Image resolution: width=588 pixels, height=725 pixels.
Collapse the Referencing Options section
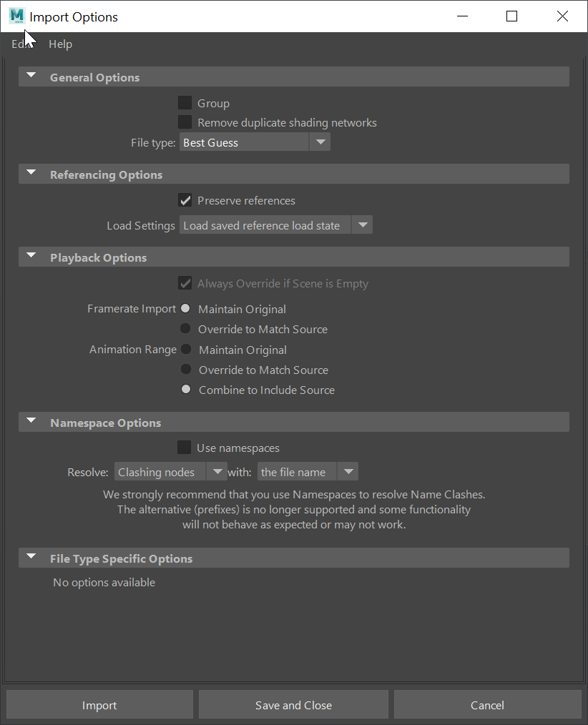[x=31, y=172]
